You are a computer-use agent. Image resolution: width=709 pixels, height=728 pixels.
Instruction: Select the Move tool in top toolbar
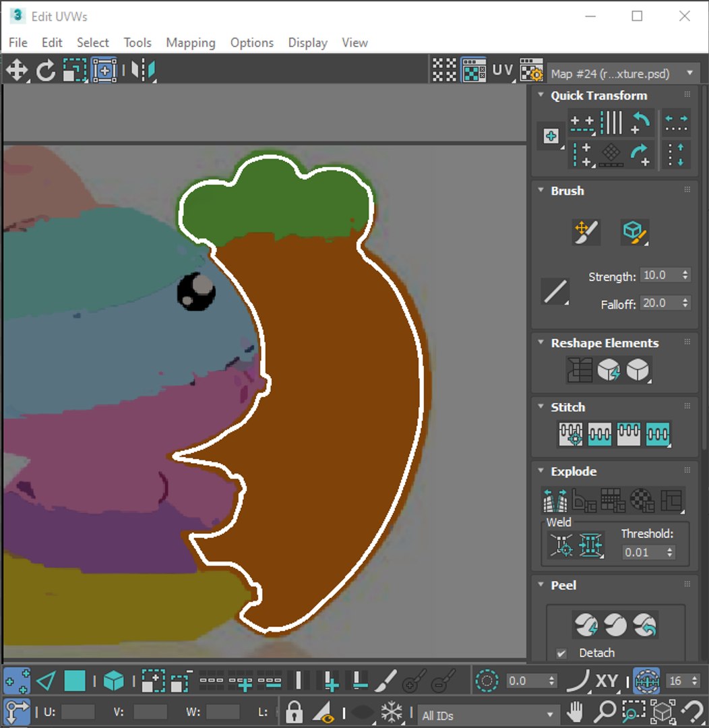pos(17,71)
